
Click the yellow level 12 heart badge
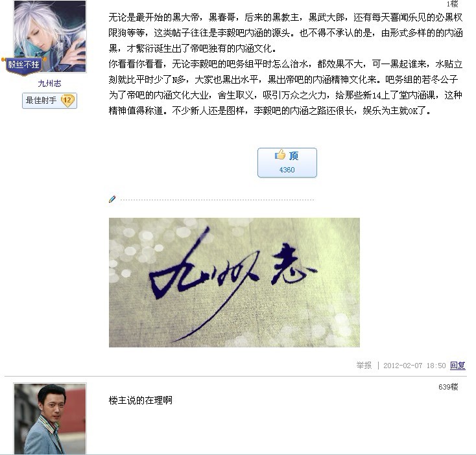tap(67, 100)
